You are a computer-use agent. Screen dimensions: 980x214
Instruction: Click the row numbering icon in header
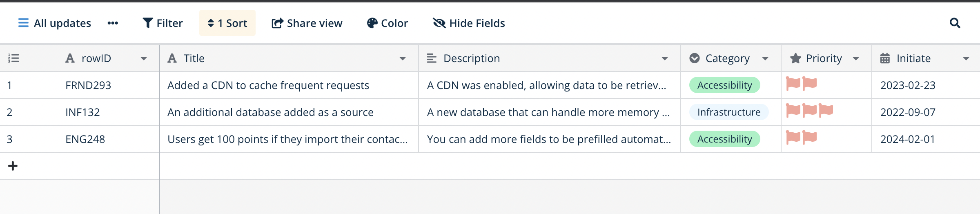coord(13,58)
